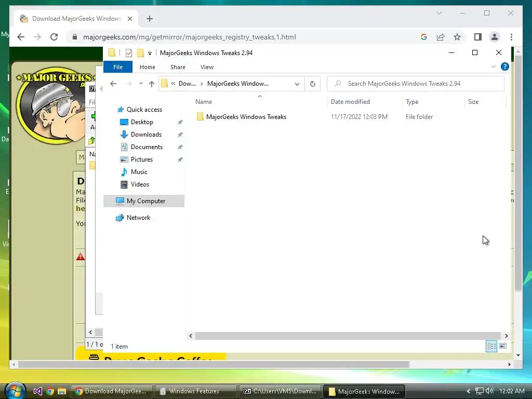
Task: Click the Search MajorGeeks Windows Tweaks box
Action: [415, 84]
